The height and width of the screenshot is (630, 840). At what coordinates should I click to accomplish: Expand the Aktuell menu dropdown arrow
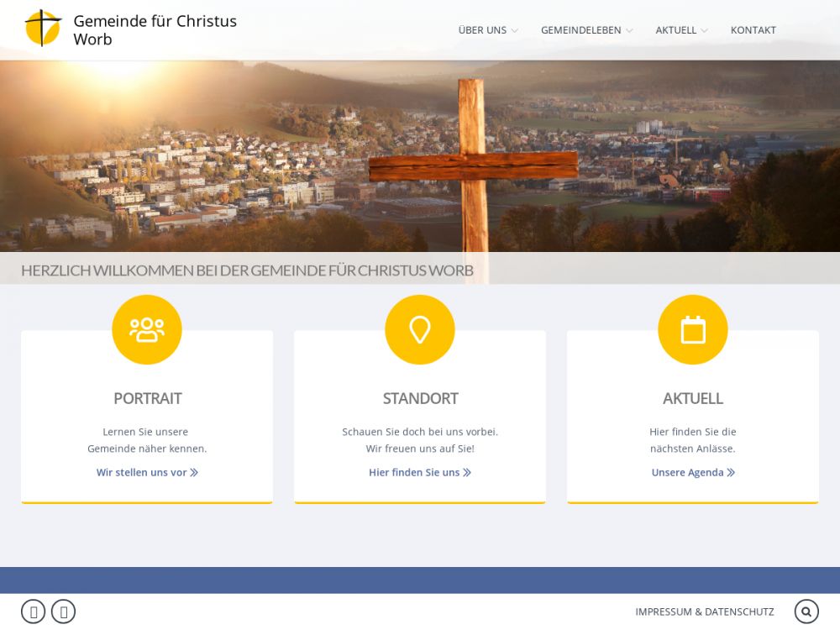click(704, 31)
